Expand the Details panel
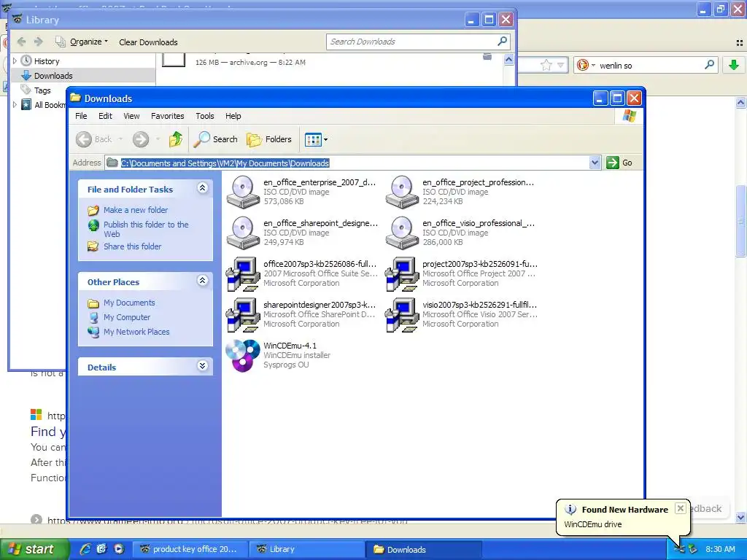This screenshot has width=747, height=560. tap(203, 366)
